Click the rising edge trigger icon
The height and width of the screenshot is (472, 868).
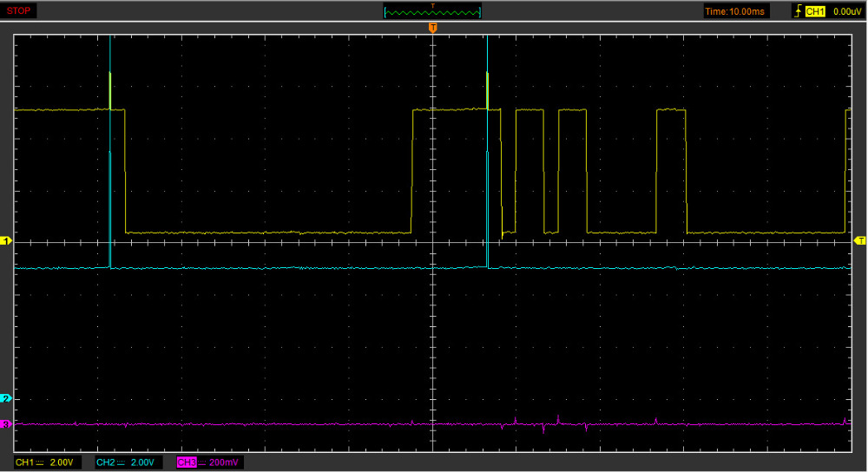797,11
